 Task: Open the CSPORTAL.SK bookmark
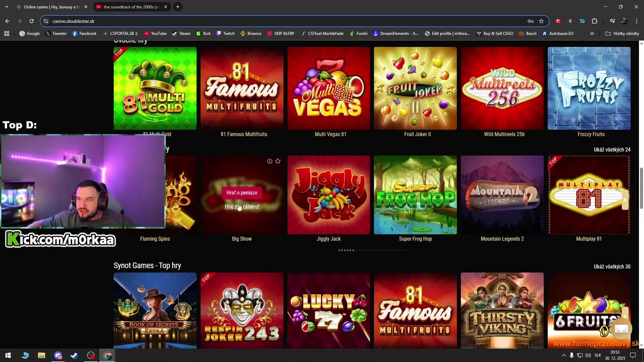point(120,34)
